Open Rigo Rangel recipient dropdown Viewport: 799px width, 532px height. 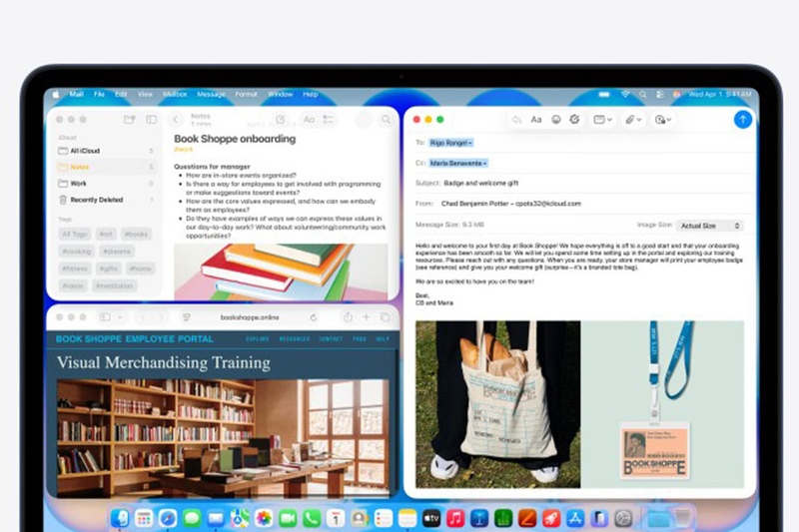click(x=451, y=143)
